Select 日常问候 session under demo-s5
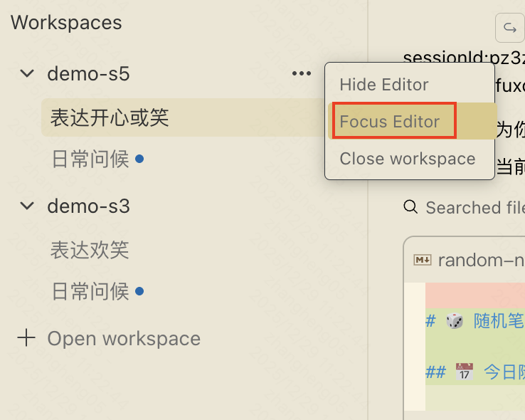Screen dimensions: 525x420 point(90,159)
